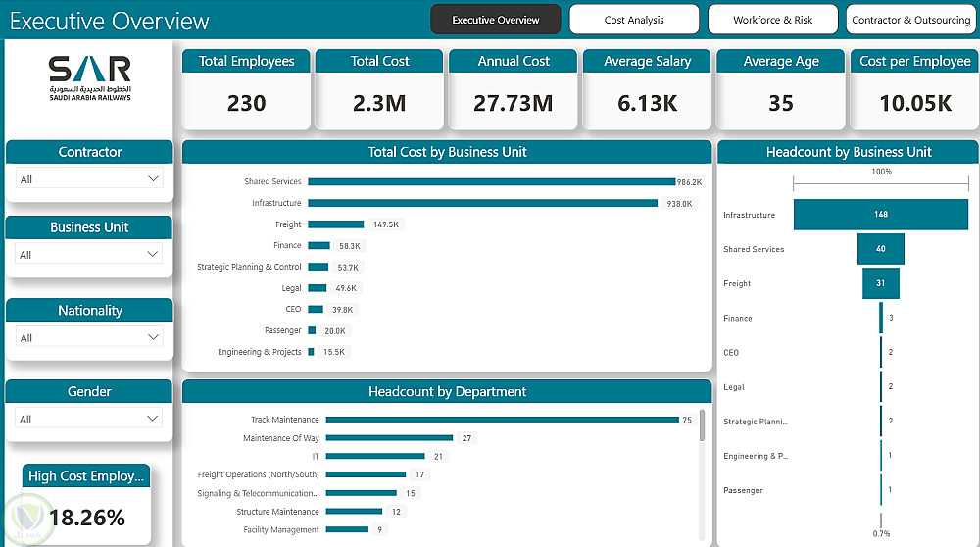This screenshot has height=547, width=980.
Task: Select the Legal cost bar
Action: pos(318,288)
